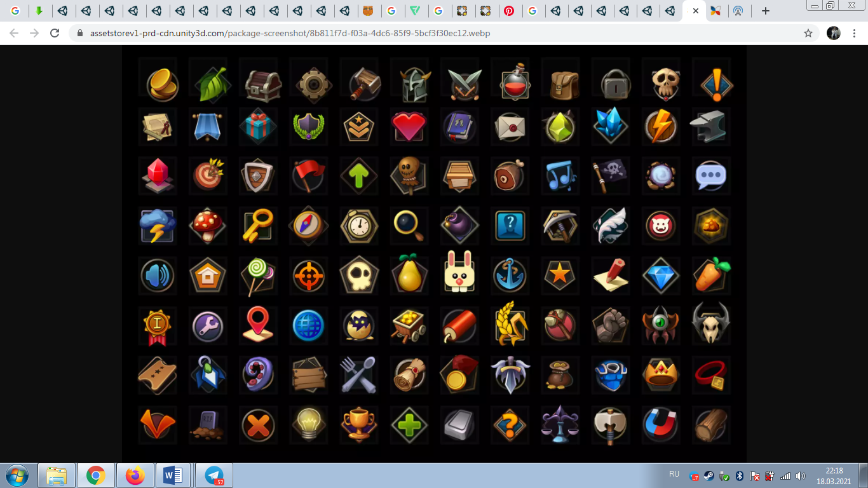
Task: Switch to the Pinterest tab
Action: (x=509, y=11)
